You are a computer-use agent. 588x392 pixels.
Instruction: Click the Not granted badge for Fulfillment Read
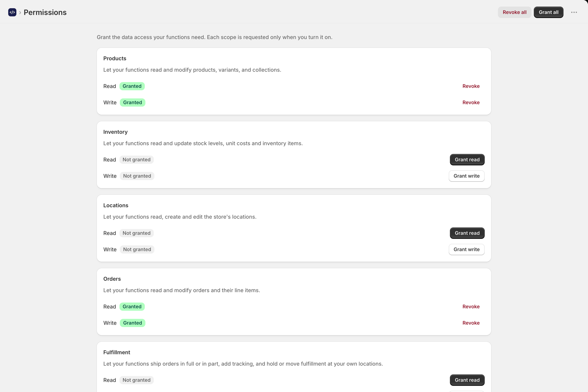137,380
